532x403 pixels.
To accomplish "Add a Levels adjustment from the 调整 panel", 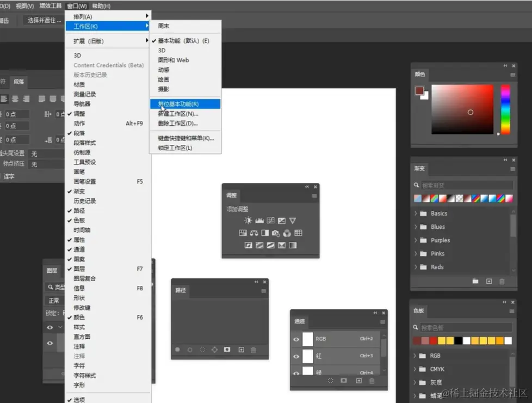I will [259, 221].
